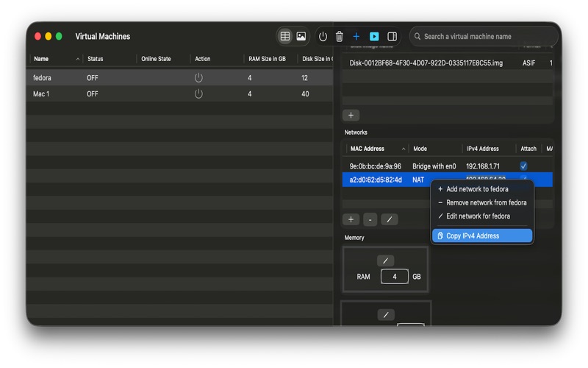Choose Remove network from fedora
This screenshot has height=368, width=588.
pyautogui.click(x=482, y=203)
